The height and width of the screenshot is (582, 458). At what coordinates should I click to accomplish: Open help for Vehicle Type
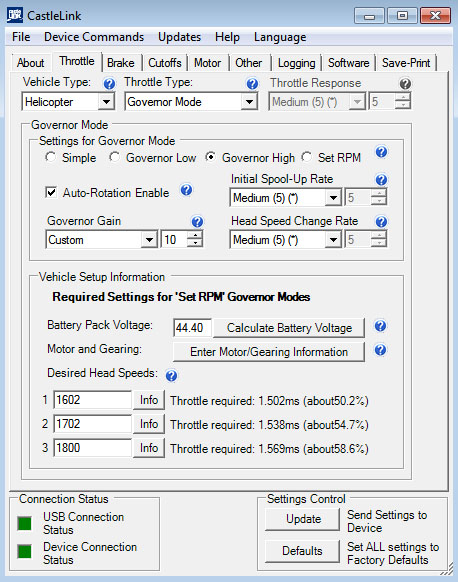[109, 84]
